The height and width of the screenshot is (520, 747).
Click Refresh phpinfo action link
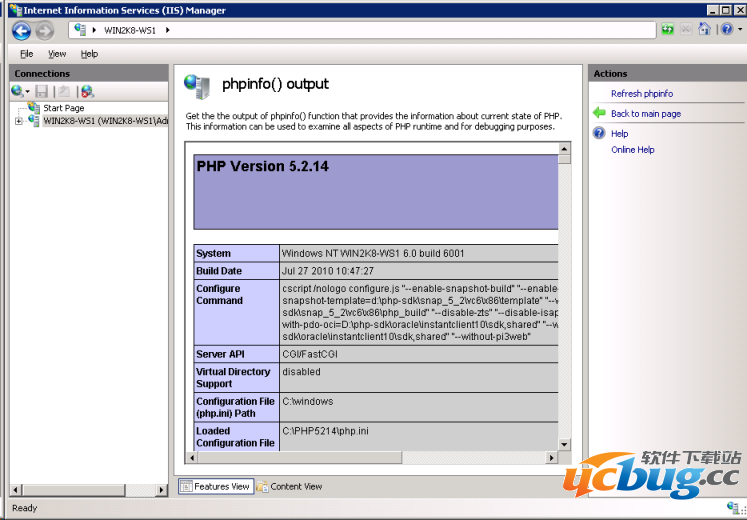coord(642,94)
